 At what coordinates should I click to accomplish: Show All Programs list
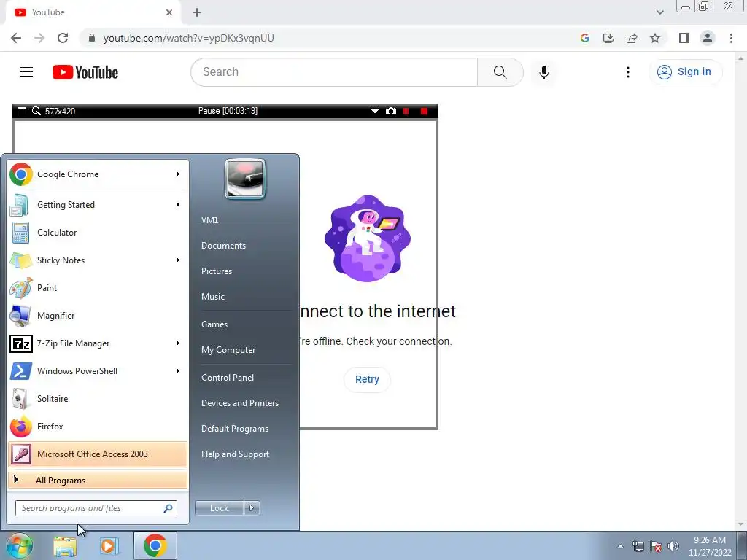click(x=98, y=480)
